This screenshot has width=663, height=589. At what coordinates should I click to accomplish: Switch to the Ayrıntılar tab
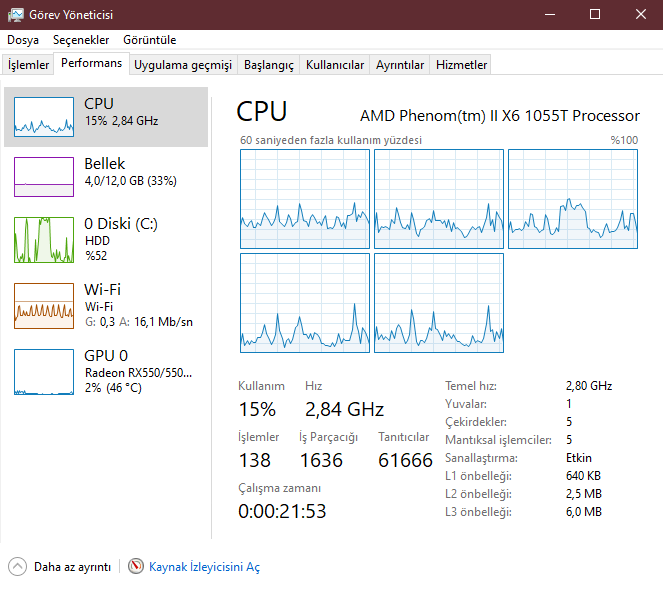point(400,65)
